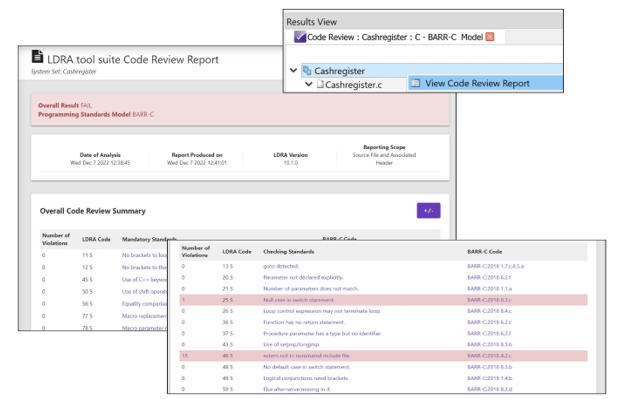This screenshot has width=620, height=399.
Task: Click the Mandatory Standards column header
Action: pos(149,239)
